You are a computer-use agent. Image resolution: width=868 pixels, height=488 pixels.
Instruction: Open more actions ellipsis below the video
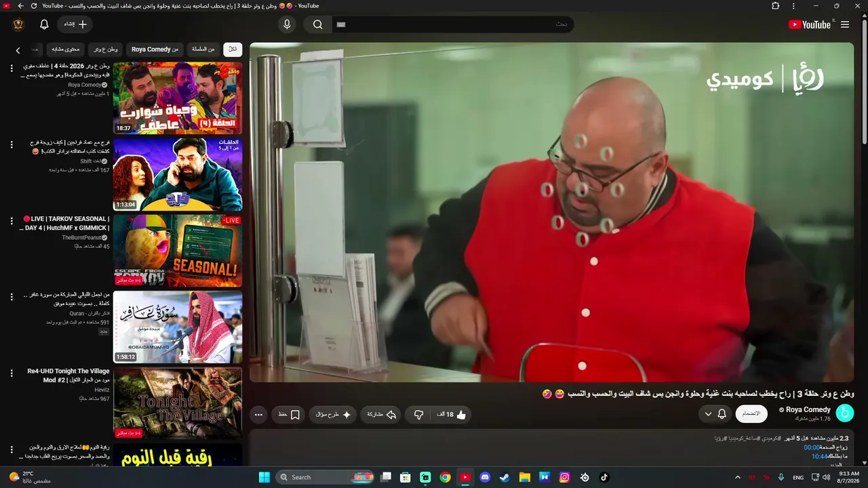click(258, 414)
